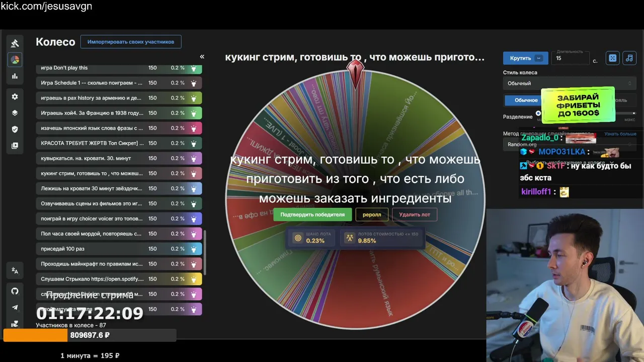Click the 'реролл' button

click(x=372, y=215)
